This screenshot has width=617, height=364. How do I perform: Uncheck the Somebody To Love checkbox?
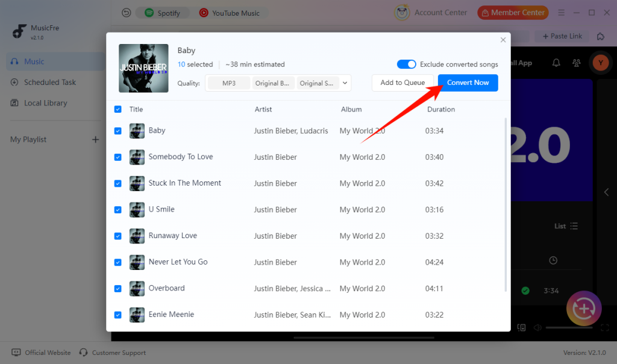pyautogui.click(x=117, y=157)
